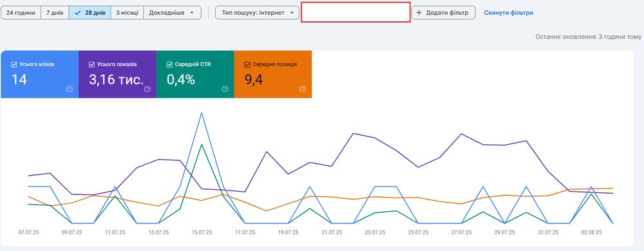Open help icon on Усього кліків card

tap(70, 89)
